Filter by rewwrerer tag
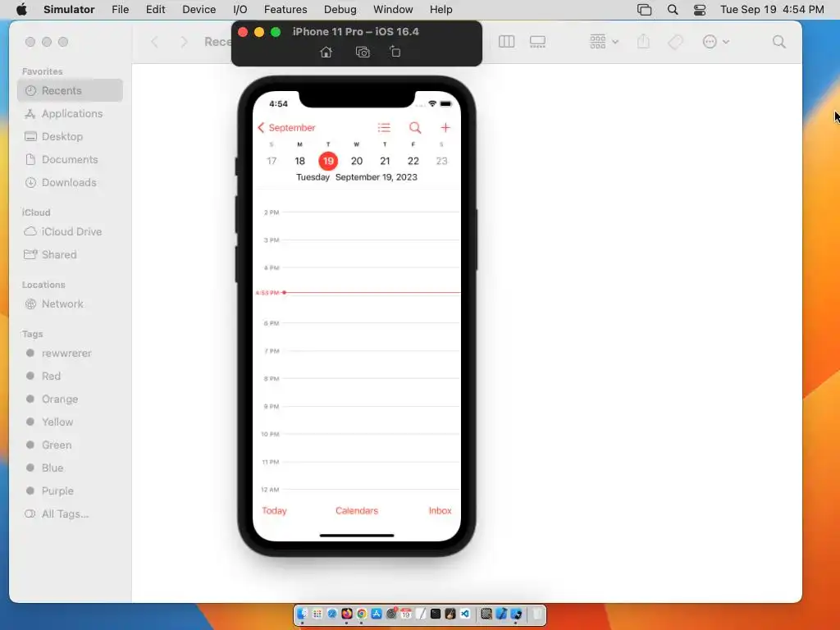The width and height of the screenshot is (840, 630). (x=71, y=353)
